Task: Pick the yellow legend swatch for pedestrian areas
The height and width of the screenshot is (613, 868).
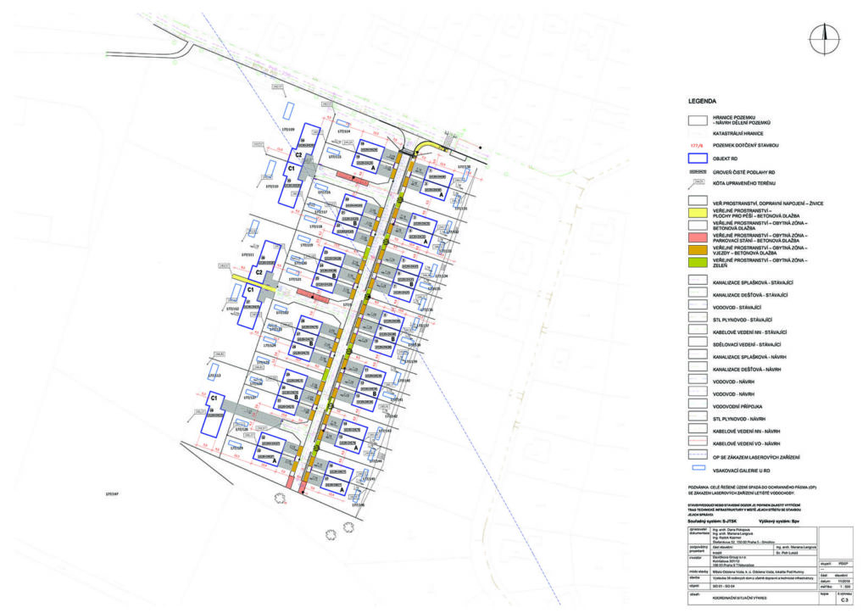Action: (x=699, y=215)
